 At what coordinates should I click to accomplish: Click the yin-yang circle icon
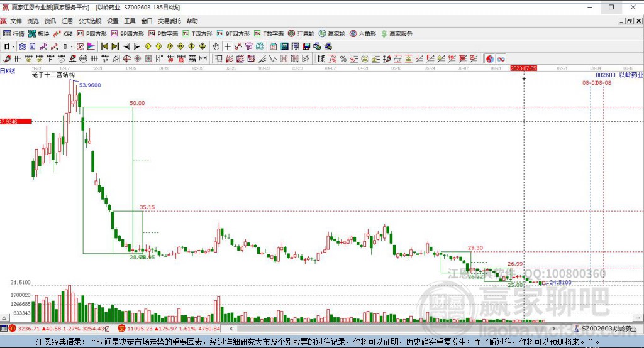coord(489,58)
